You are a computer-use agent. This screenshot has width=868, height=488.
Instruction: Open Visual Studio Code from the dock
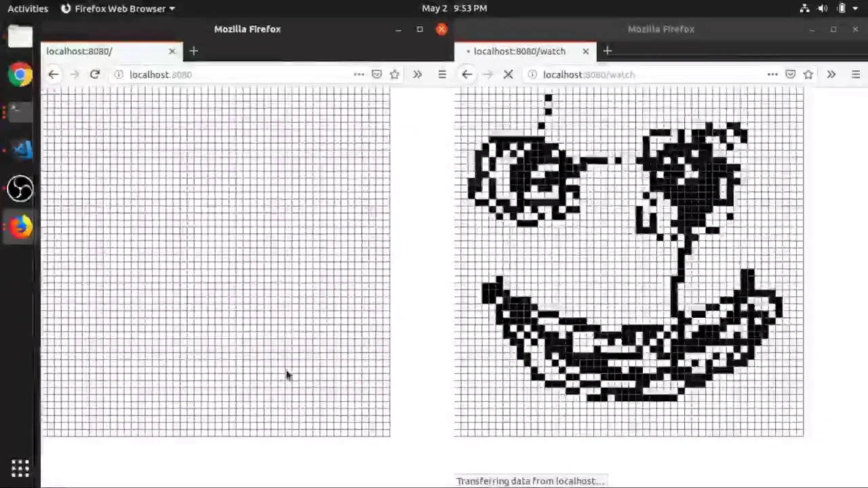(x=20, y=150)
